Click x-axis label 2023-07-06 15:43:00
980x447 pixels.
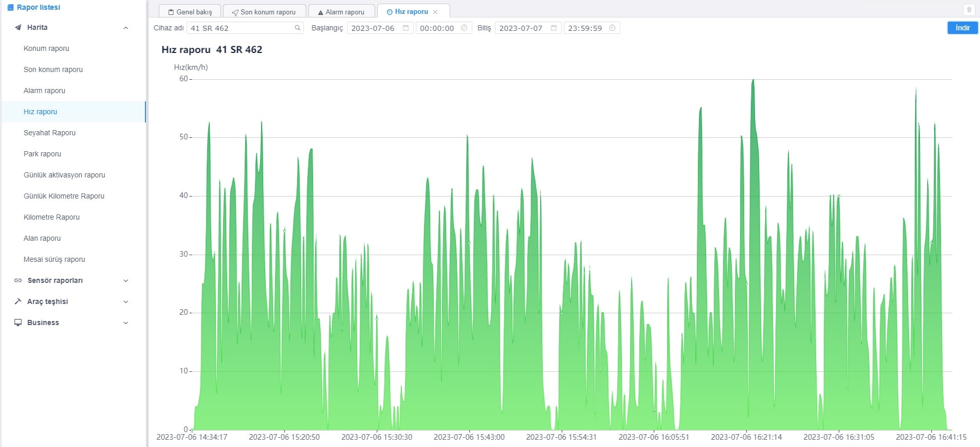click(x=469, y=437)
